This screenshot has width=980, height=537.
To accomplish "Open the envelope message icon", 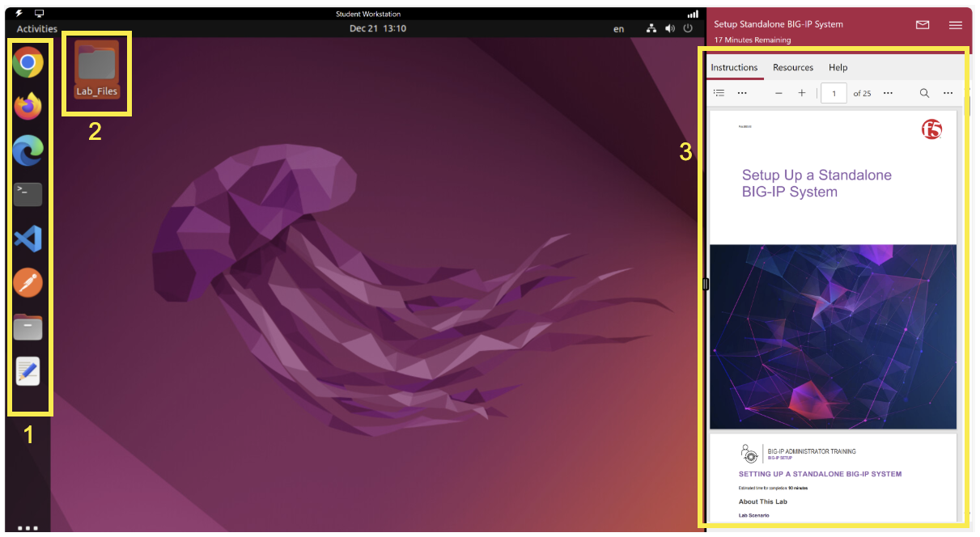I will 923,25.
